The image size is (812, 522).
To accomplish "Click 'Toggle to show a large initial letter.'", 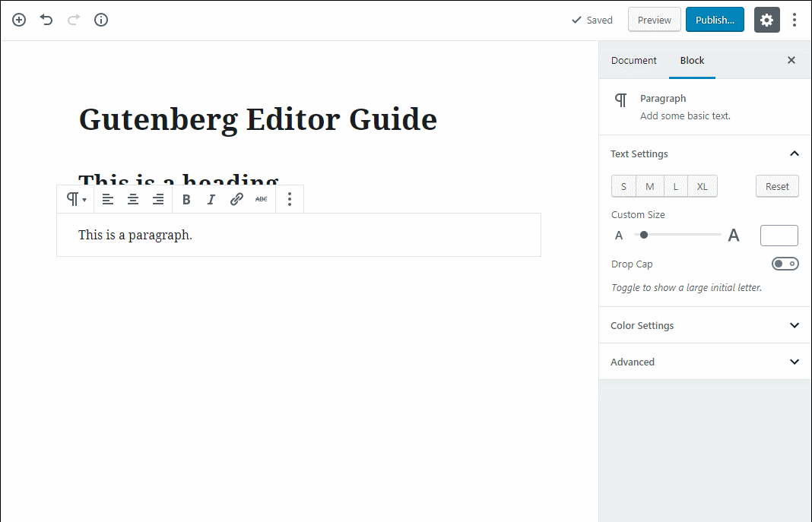I will click(x=687, y=288).
